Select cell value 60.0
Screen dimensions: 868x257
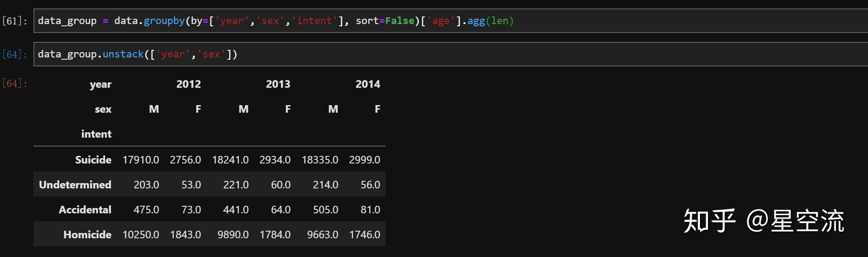click(x=281, y=185)
